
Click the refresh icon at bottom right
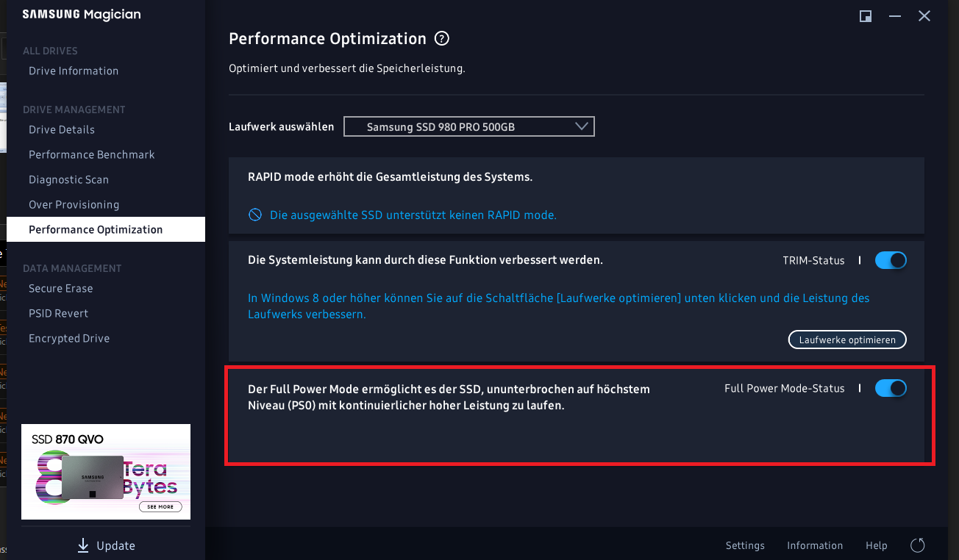tap(917, 545)
